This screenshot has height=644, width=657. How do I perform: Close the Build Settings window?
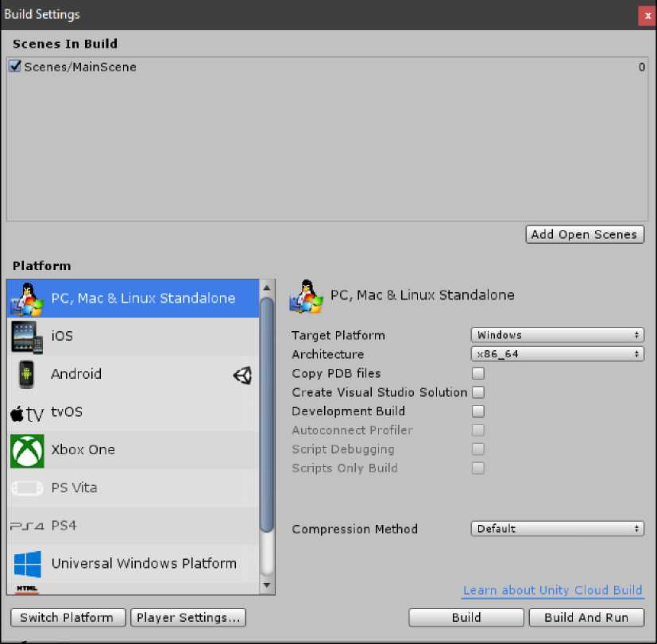click(647, 16)
